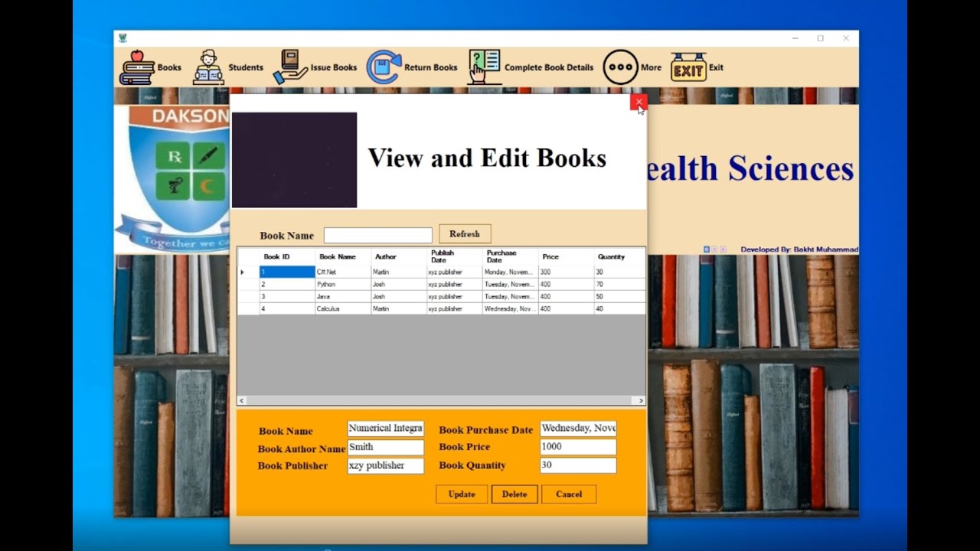Sort by the Author column header
Image resolution: width=980 pixels, height=551 pixels.
click(x=399, y=256)
